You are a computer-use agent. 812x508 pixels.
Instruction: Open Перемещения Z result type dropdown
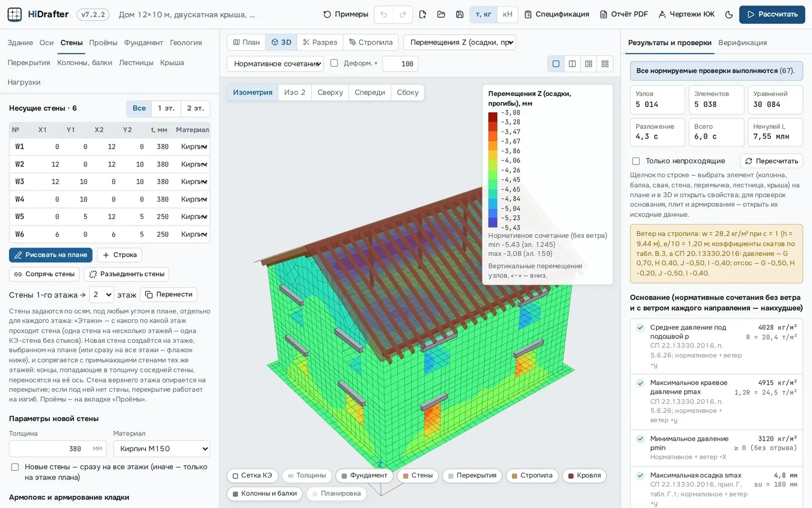459,42
